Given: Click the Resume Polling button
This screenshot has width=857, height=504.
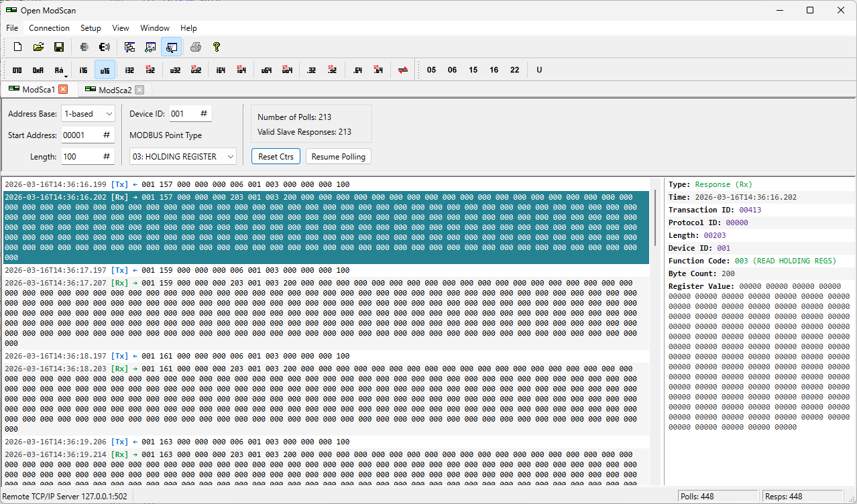Looking at the screenshot, I should pyautogui.click(x=338, y=156).
